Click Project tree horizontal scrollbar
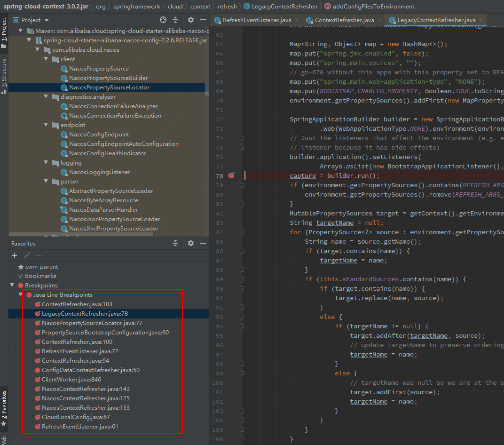 coord(81,235)
